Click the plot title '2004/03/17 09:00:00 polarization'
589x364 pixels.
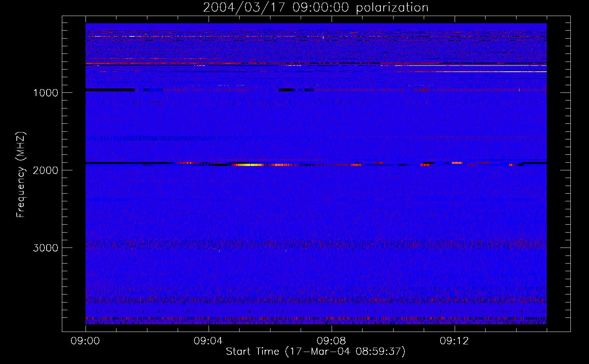pyautogui.click(x=316, y=8)
